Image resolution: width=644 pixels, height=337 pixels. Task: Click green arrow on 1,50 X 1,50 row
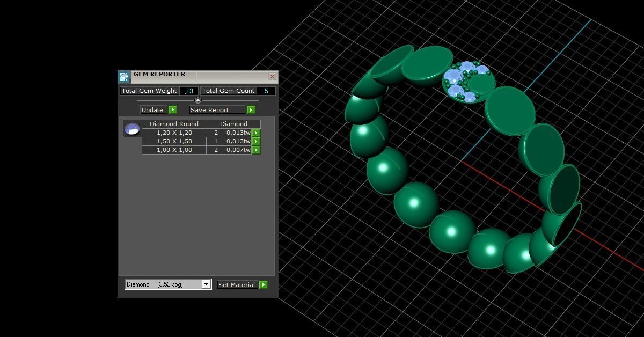click(256, 141)
